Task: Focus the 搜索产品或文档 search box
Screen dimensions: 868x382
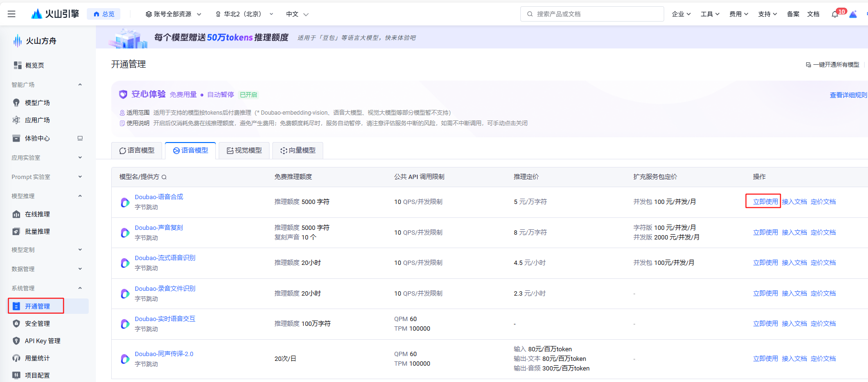Action: (592, 14)
